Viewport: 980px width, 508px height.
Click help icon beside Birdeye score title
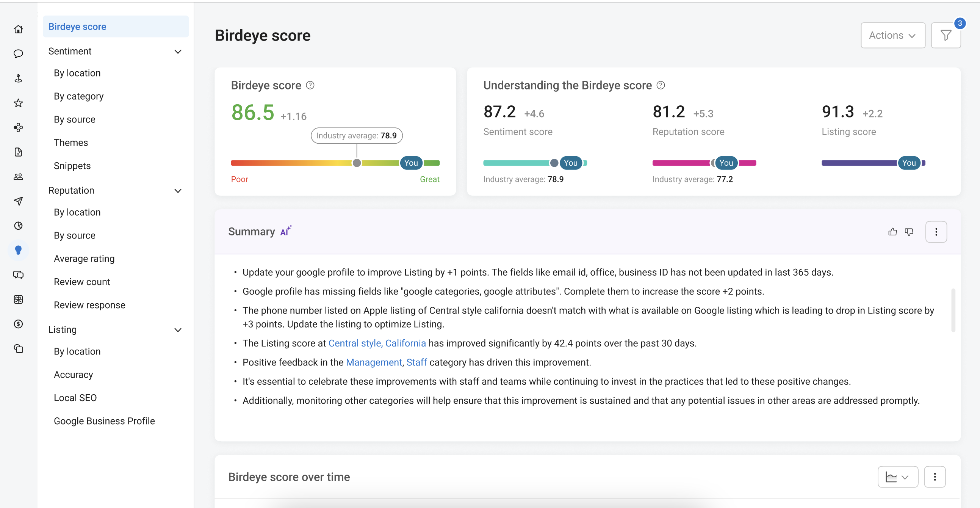pos(310,85)
